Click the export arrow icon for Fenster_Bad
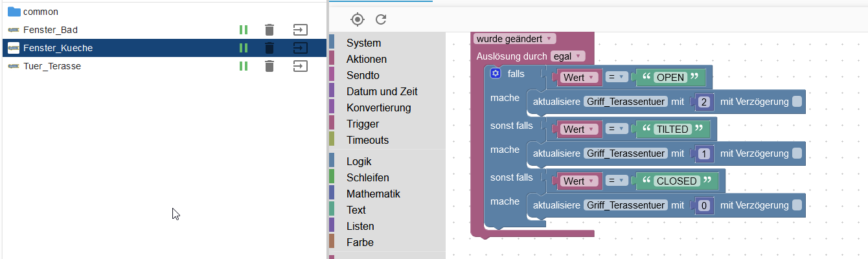 click(x=300, y=30)
